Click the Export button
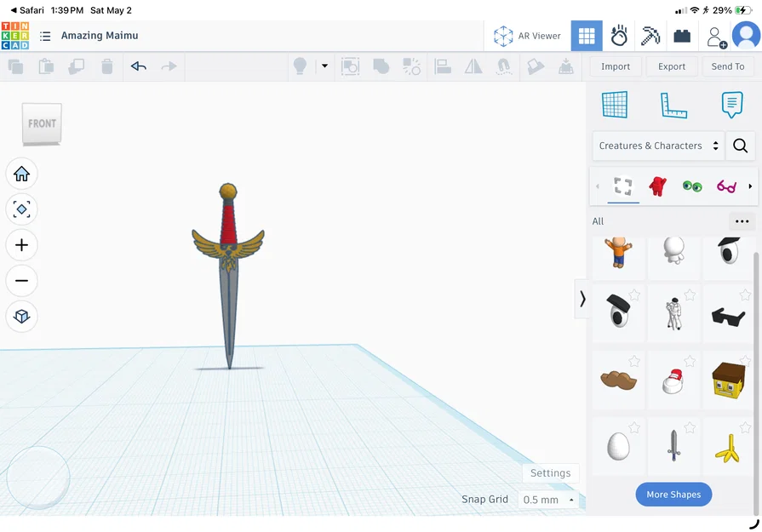The width and height of the screenshot is (762, 532). click(x=672, y=66)
